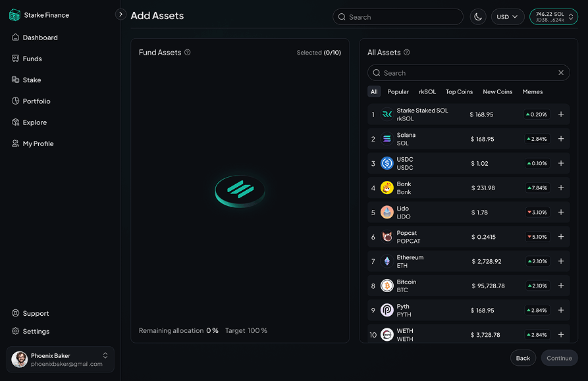Click the Solana token icon
Viewport: 588px width, 381px height.
click(x=387, y=139)
